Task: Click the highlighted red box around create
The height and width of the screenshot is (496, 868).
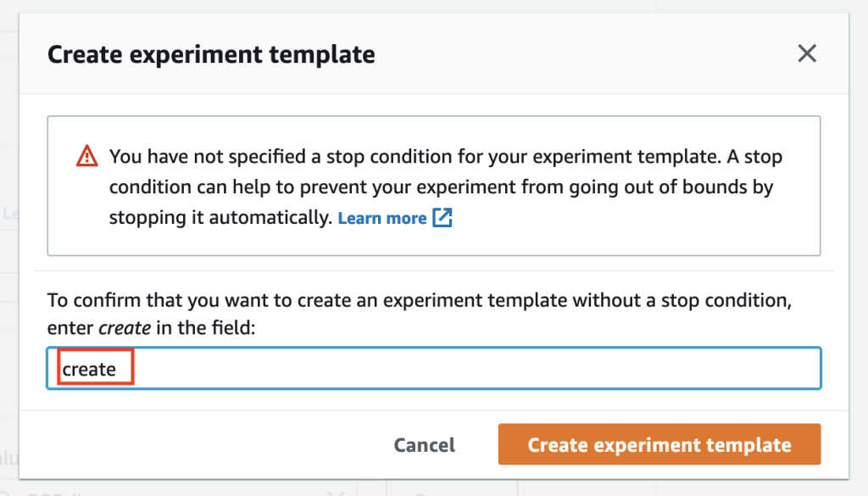Action: pyautogui.click(x=95, y=368)
